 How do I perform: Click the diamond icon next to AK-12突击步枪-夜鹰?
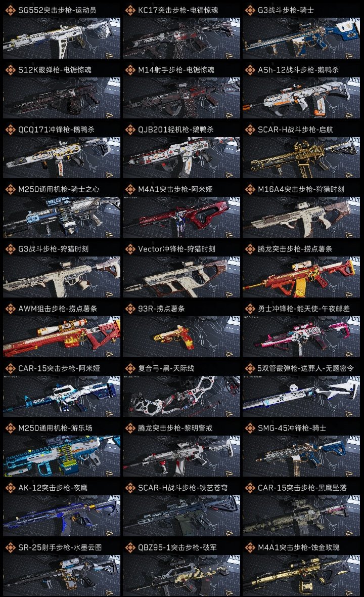click(10, 488)
